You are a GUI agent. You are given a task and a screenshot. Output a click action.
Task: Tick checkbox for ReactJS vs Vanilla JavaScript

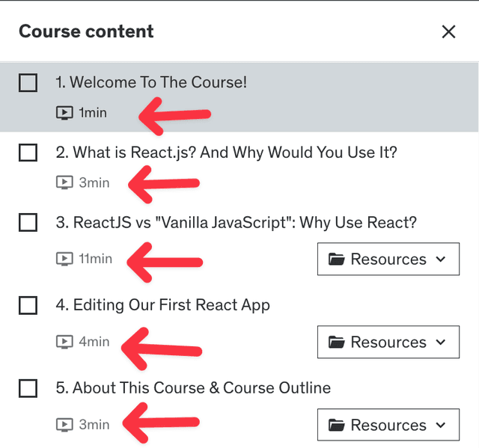pos(28,223)
